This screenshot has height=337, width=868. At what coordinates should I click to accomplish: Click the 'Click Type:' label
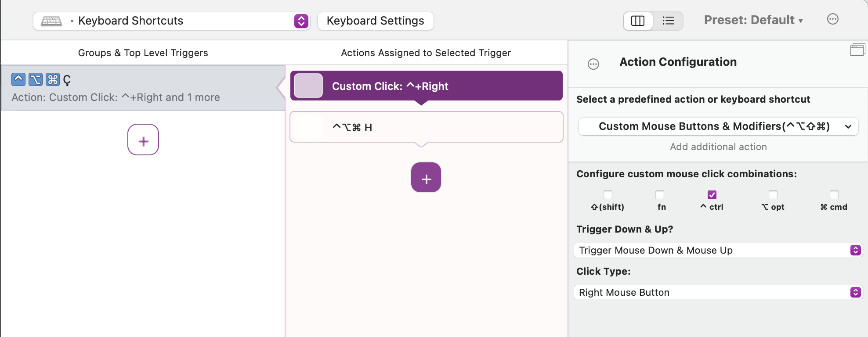click(603, 271)
